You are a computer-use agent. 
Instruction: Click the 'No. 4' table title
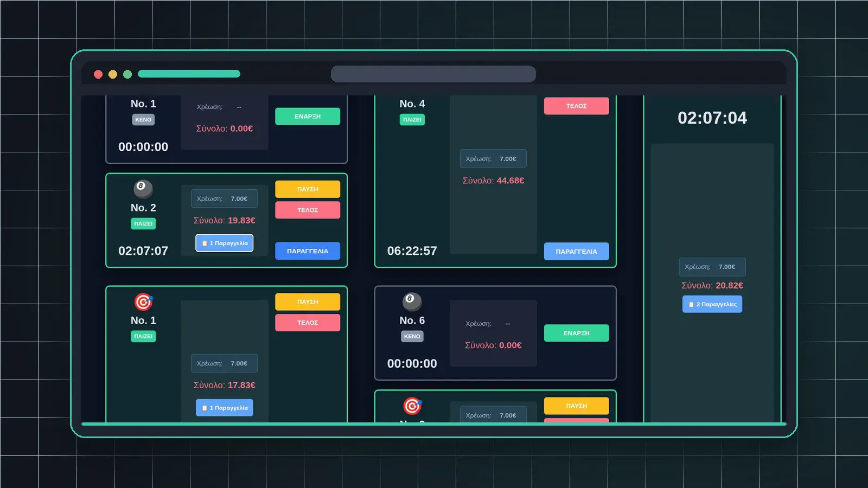pyautogui.click(x=412, y=104)
